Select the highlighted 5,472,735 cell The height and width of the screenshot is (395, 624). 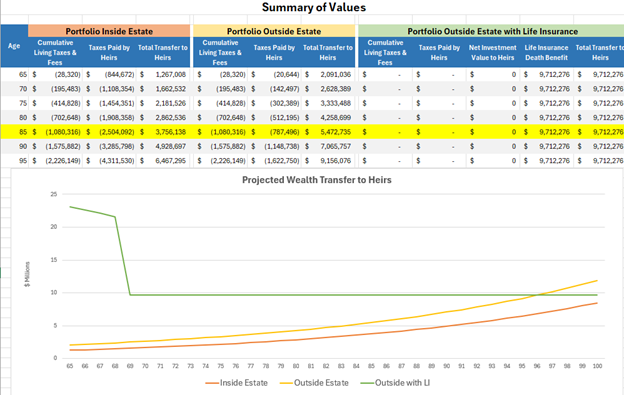point(328,132)
